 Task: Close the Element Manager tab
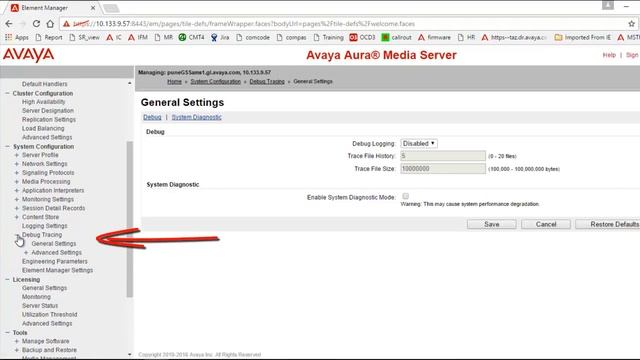[x=93, y=8]
